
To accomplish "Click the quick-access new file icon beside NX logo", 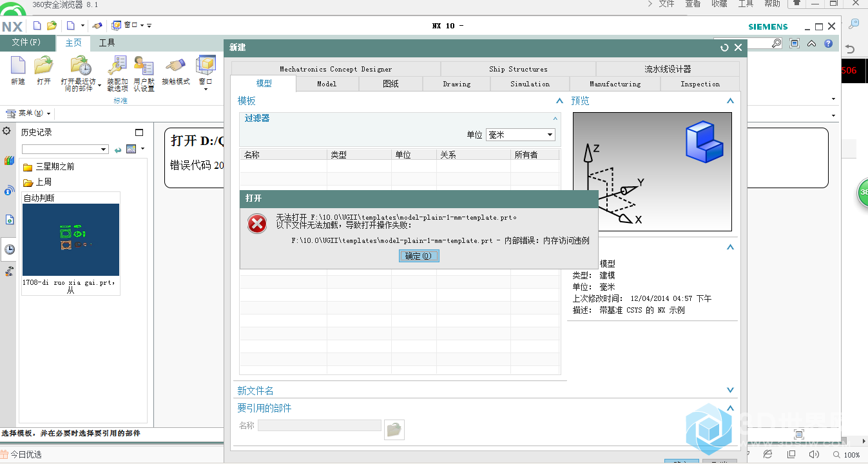I will 37,26.
